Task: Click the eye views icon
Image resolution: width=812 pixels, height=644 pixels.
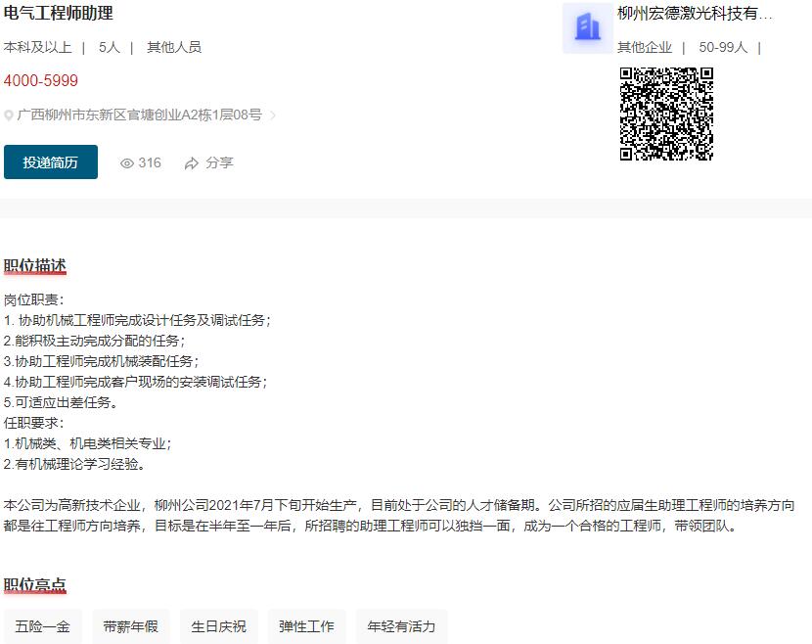Action: 127,163
